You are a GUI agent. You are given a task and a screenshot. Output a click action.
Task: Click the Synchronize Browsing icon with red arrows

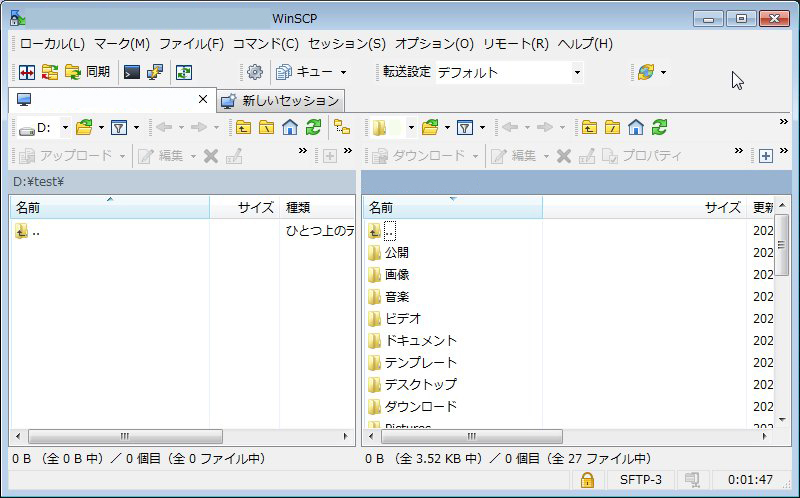(x=49, y=72)
